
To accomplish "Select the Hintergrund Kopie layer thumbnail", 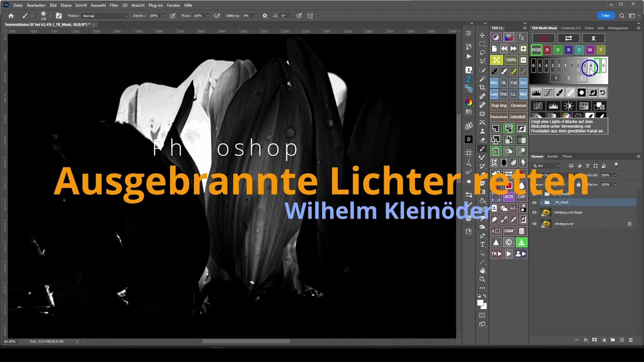I will 546,212.
